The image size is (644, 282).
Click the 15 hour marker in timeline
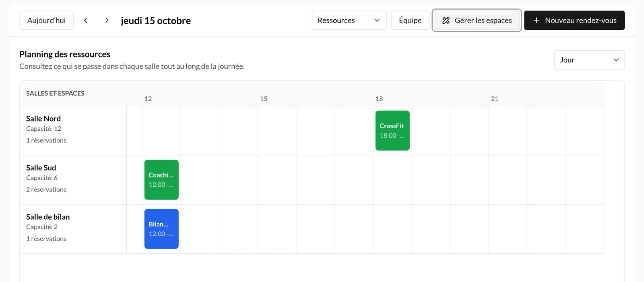coord(264,99)
